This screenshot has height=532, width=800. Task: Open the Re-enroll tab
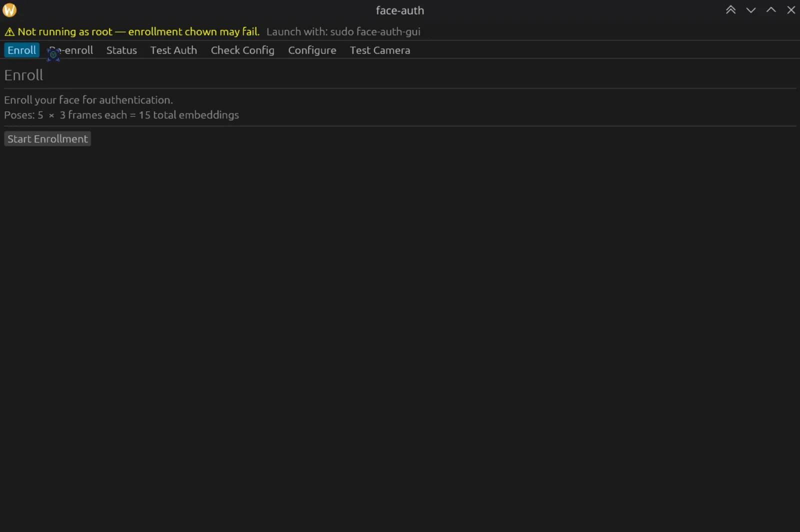click(x=70, y=50)
